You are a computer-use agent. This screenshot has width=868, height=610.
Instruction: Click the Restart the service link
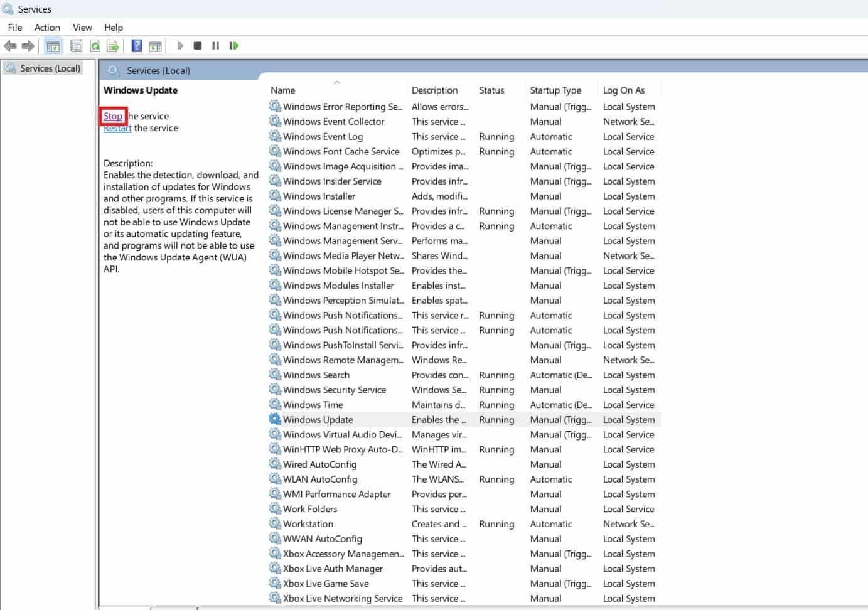point(117,128)
